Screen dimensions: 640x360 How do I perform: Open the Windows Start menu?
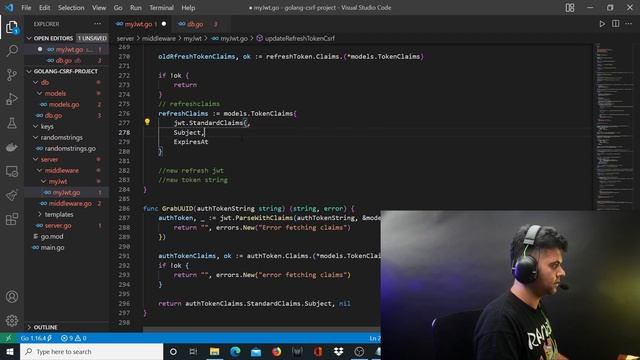pos(10,351)
